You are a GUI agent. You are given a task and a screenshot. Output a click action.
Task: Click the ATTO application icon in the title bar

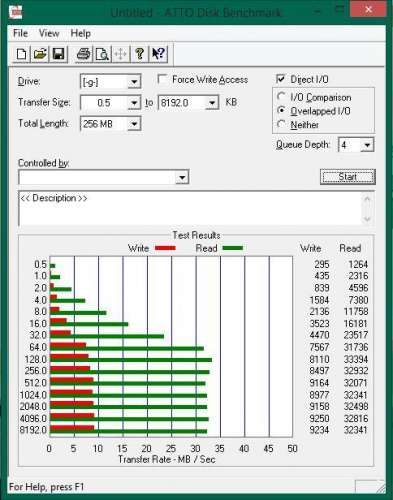tap(16, 12)
